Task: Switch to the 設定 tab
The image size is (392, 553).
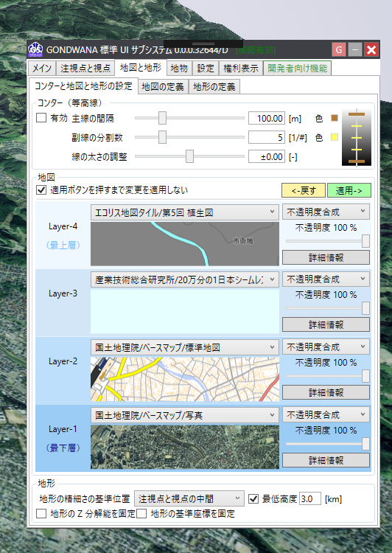Action: click(206, 69)
